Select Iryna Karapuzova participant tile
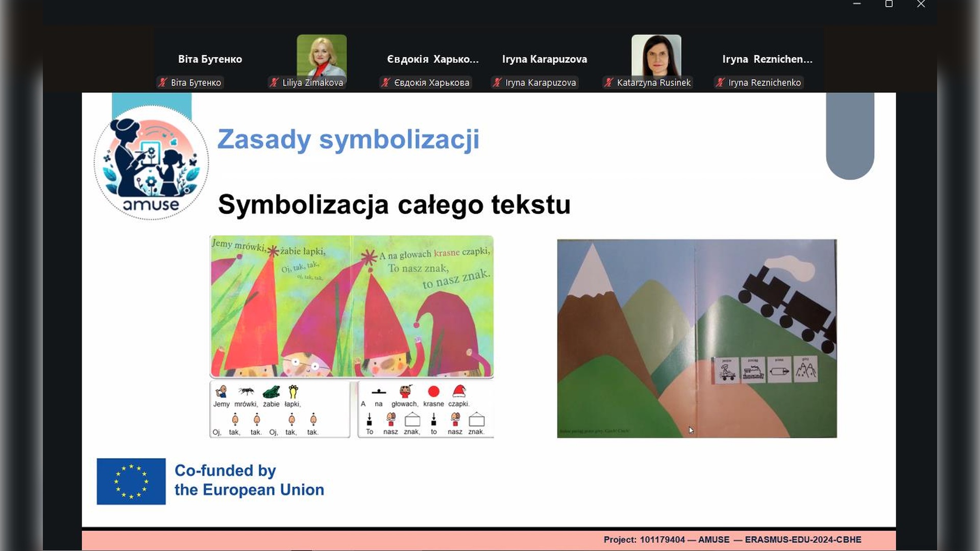The image size is (980, 551). pyautogui.click(x=544, y=59)
